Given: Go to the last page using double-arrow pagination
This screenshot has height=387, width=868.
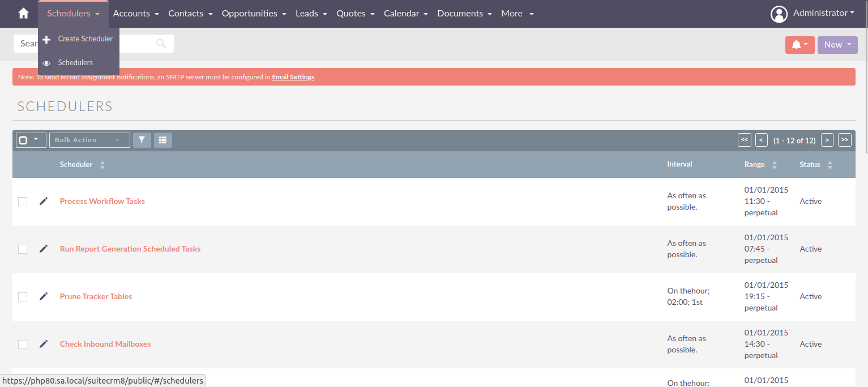Looking at the screenshot, I should (x=844, y=140).
